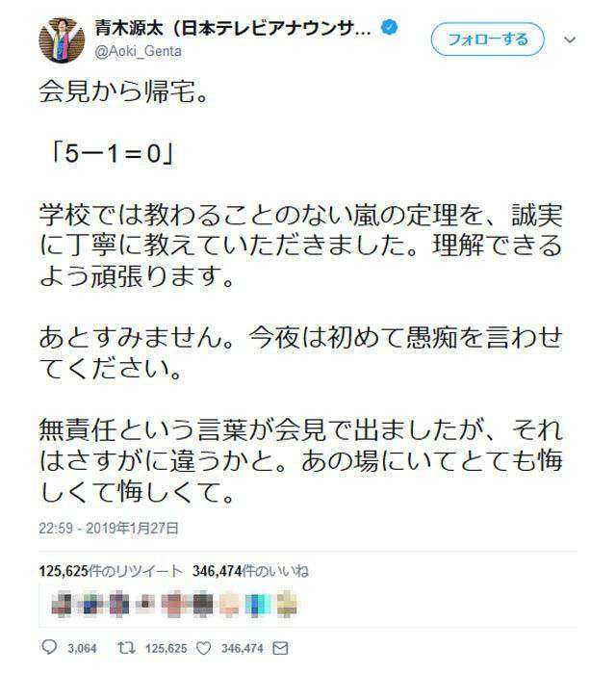
Task: Click the reply speech bubble icon
Action: click(49, 647)
